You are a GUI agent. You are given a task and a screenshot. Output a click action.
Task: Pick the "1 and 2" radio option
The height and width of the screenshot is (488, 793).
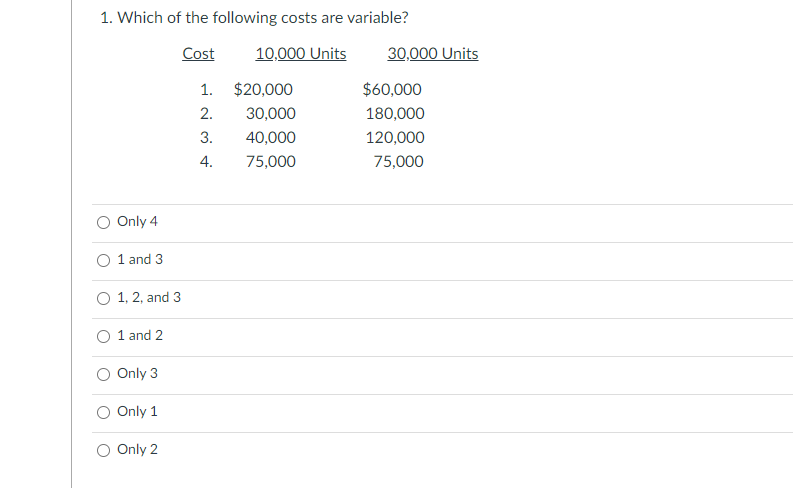click(x=104, y=336)
